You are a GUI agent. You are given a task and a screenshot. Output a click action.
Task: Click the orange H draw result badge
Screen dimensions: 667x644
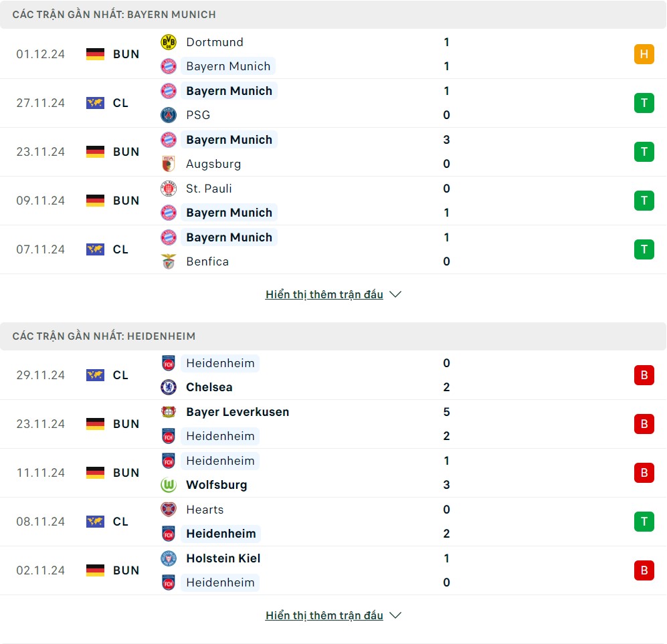[644, 54]
